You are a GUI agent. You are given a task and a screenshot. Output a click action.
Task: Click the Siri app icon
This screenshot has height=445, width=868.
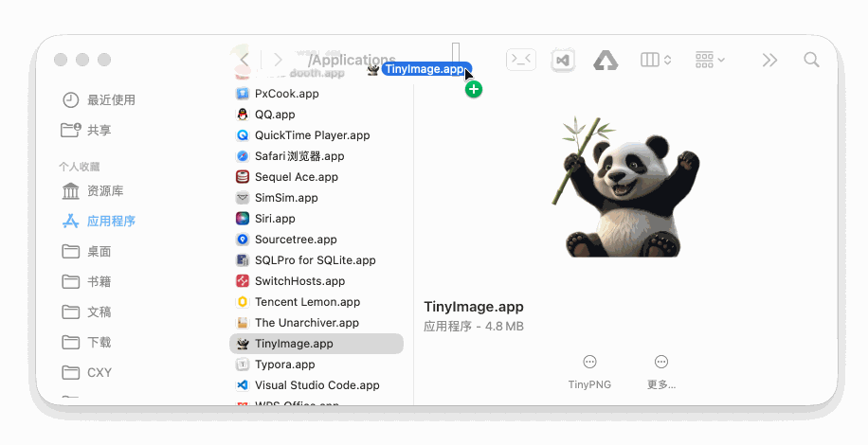pos(242,219)
